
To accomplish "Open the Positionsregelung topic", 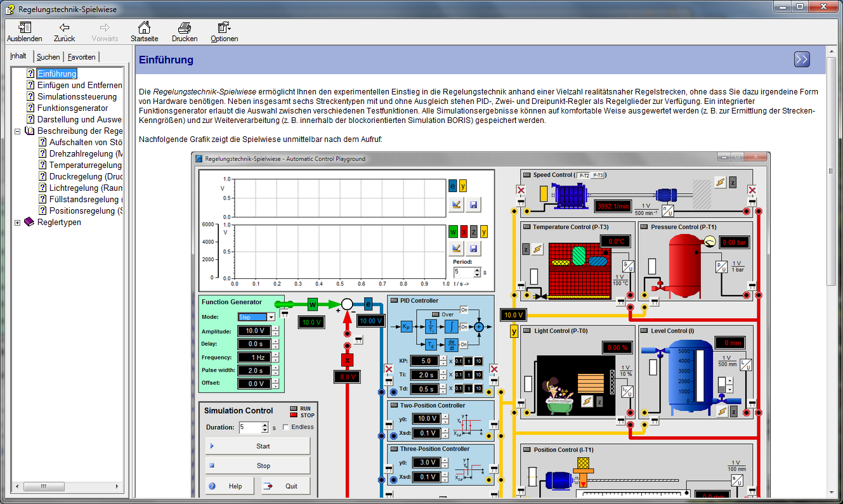I will point(86,210).
